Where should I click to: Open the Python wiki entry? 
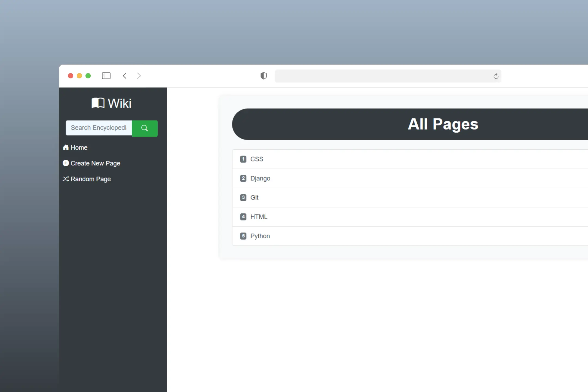(260, 236)
